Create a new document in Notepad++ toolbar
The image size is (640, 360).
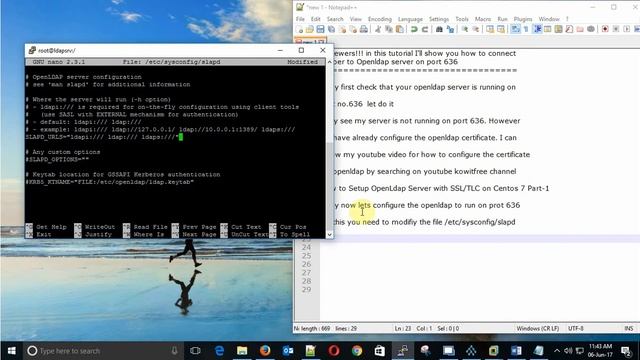click(x=300, y=29)
